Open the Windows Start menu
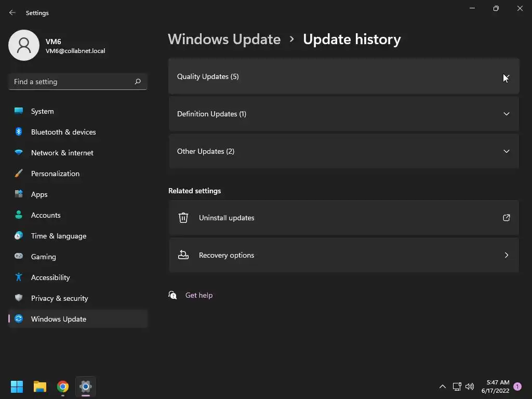Screen dimensions: 532x399 point(17,387)
